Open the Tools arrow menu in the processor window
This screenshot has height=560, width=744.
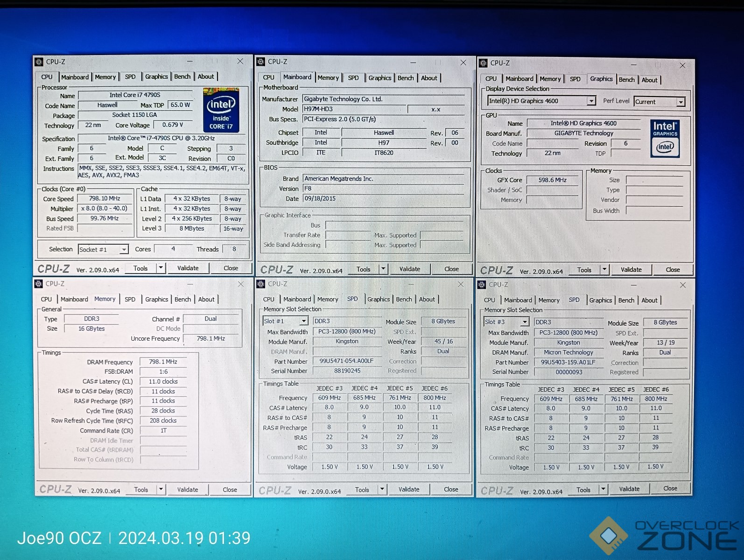click(161, 268)
